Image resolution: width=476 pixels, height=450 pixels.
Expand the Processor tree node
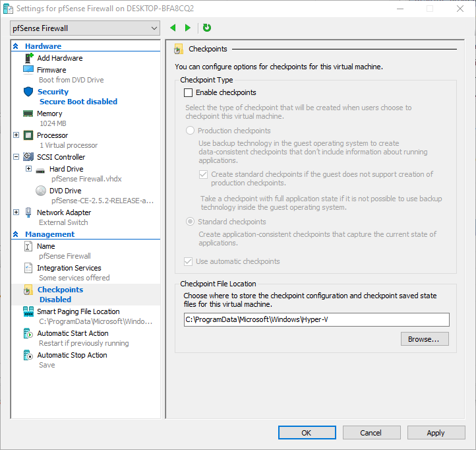click(x=16, y=135)
